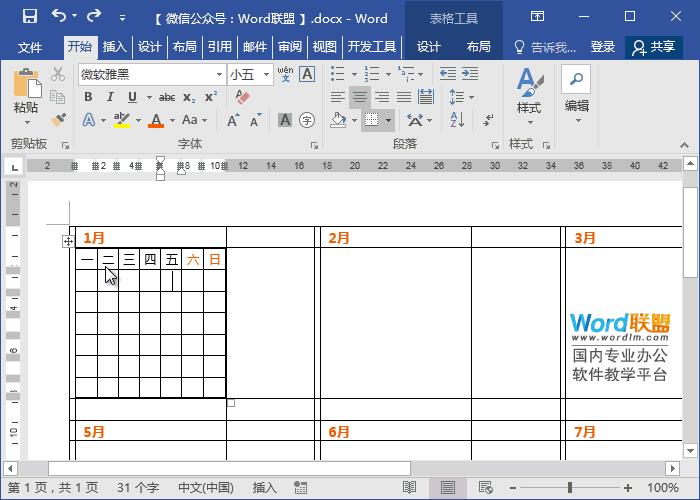Show paragraph marks and formatting symbols
The image size is (700, 500).
488,120
